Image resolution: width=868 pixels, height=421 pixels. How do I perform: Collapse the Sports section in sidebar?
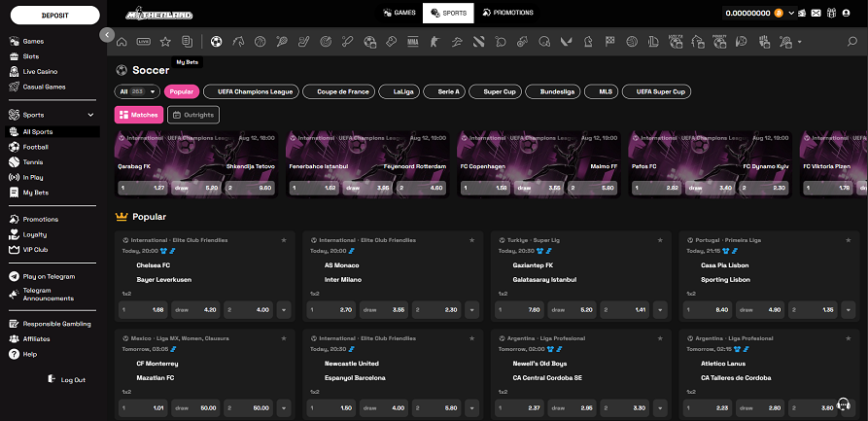pyautogui.click(x=90, y=116)
